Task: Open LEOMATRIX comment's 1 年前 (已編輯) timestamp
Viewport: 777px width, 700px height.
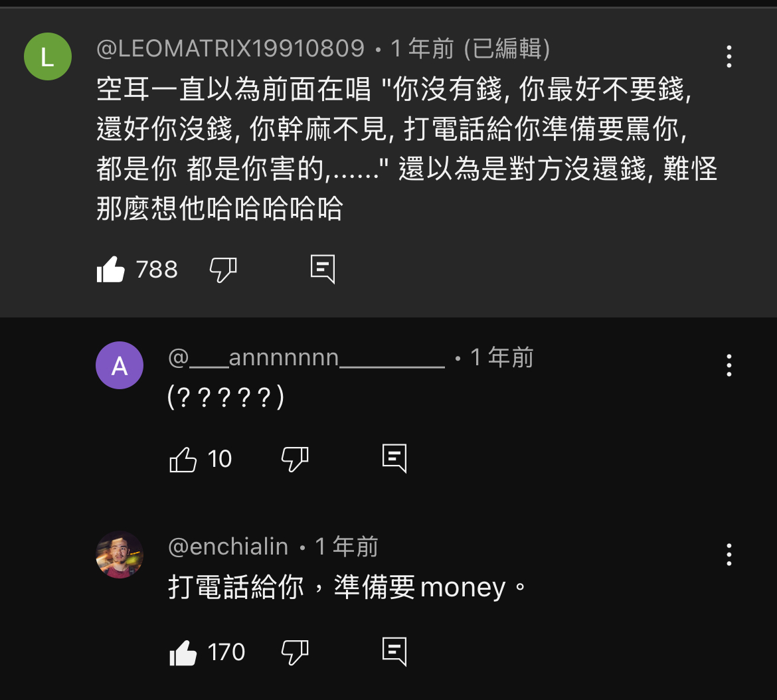Action: tap(470, 48)
